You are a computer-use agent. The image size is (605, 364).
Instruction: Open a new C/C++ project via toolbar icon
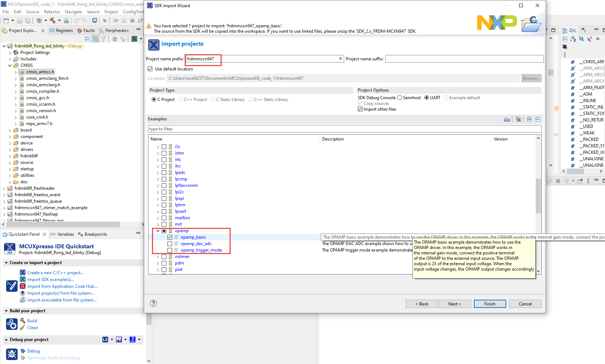[6, 20]
